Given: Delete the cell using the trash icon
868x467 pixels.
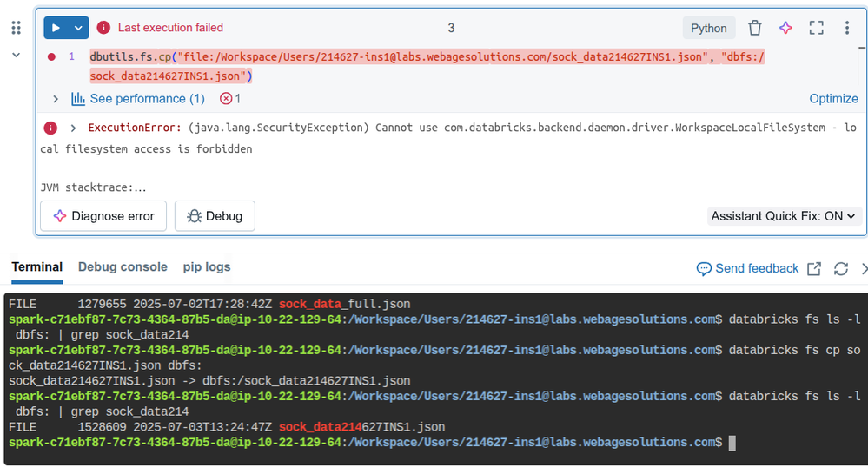Looking at the screenshot, I should pos(755,28).
